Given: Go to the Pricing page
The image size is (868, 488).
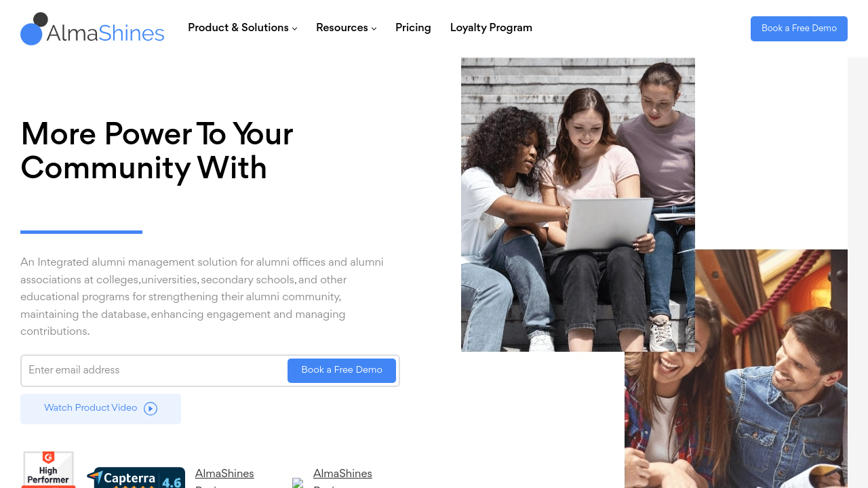Looking at the screenshot, I should tap(413, 28).
